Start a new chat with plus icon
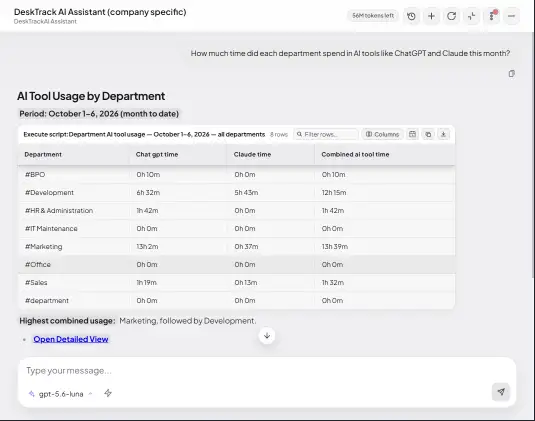The height and width of the screenshot is (421, 535). [431, 16]
